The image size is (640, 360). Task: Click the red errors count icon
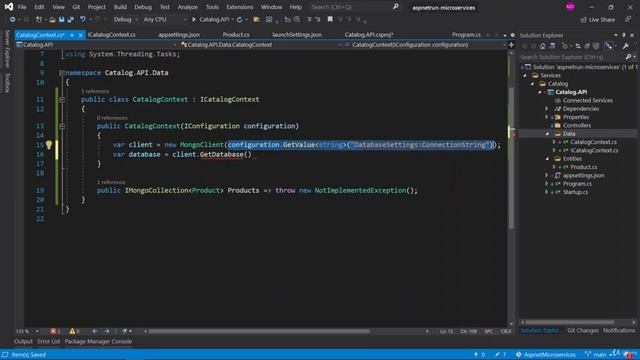point(53,331)
